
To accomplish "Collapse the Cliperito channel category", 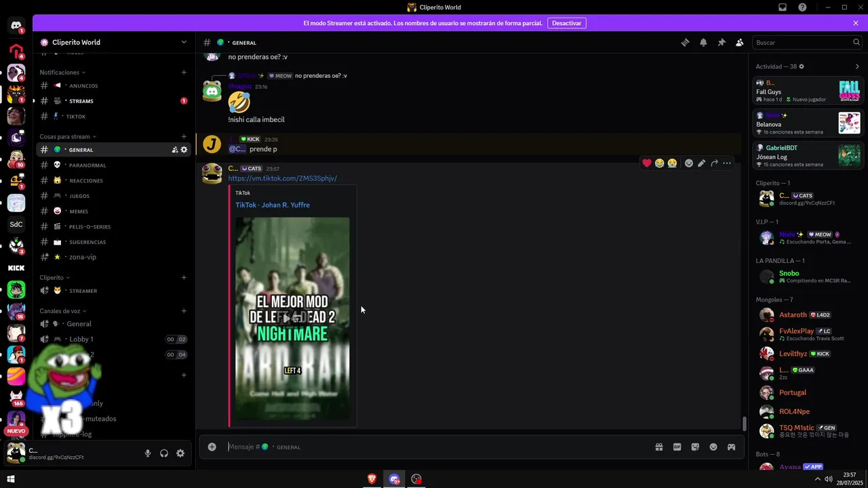I will (x=55, y=277).
